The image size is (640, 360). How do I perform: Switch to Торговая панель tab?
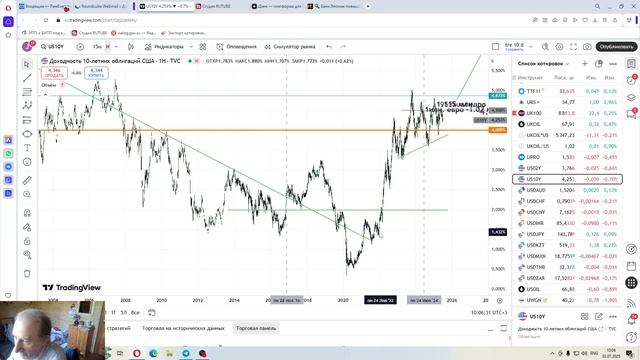click(256, 328)
